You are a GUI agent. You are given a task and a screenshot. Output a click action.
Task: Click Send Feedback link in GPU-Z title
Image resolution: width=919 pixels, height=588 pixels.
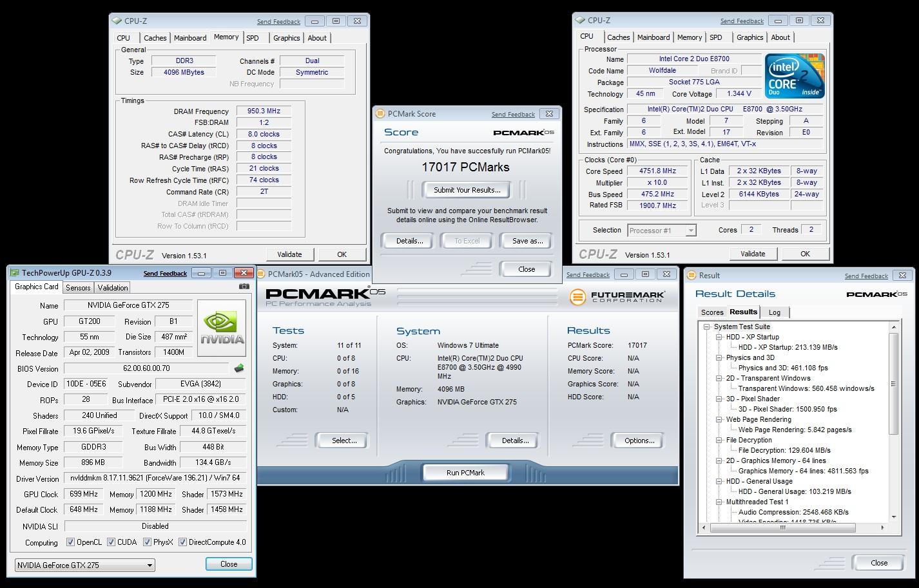(x=165, y=274)
